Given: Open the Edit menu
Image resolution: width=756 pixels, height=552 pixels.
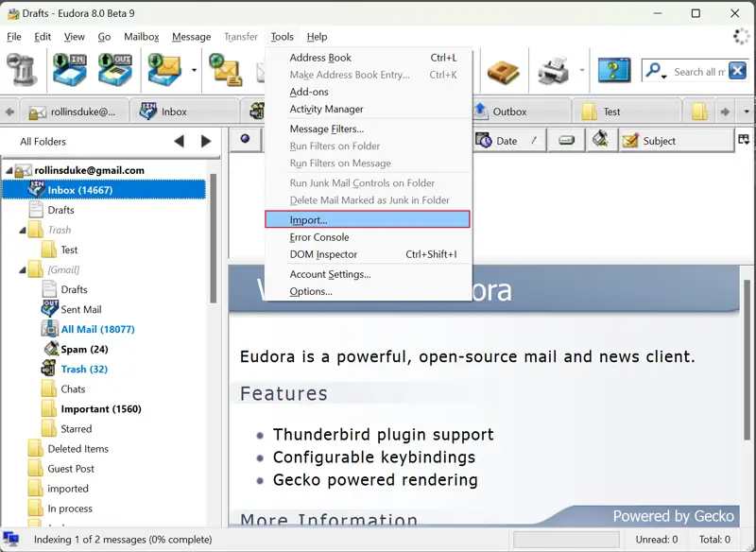Looking at the screenshot, I should (x=43, y=37).
